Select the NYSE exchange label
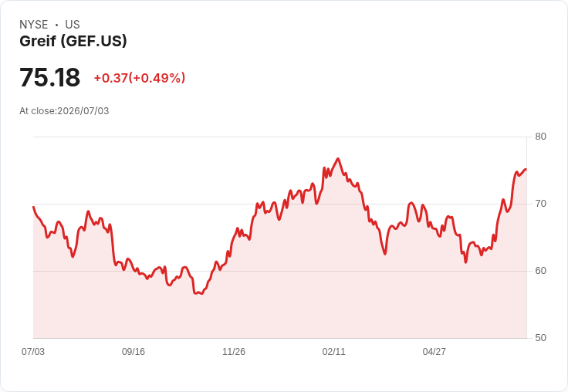The width and height of the screenshot is (568, 392). [34, 25]
